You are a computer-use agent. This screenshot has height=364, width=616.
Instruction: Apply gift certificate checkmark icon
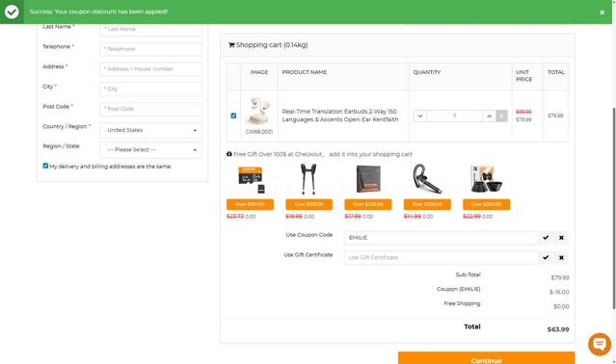click(546, 257)
